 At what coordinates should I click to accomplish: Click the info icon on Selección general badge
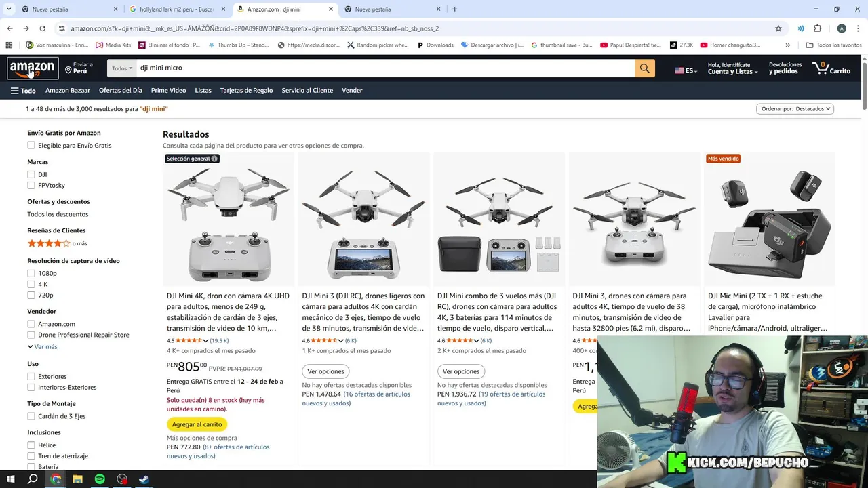click(x=214, y=159)
